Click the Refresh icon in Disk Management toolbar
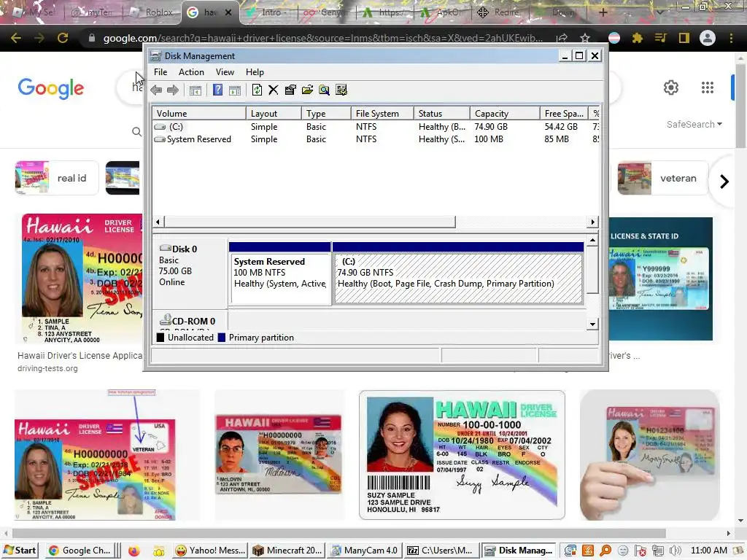Screen dimensions: 747x560 257,90
